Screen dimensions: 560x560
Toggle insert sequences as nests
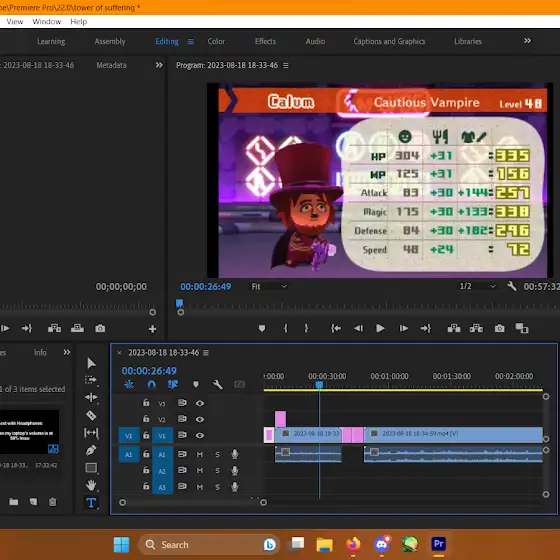point(129,384)
